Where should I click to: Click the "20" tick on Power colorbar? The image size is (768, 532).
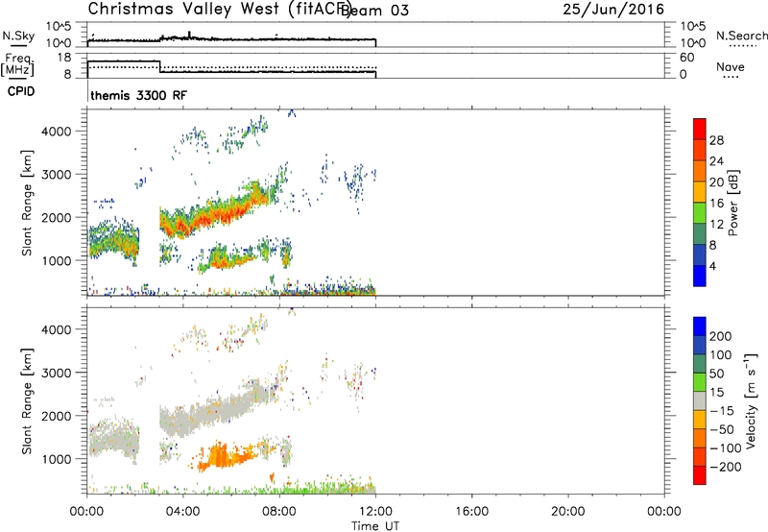716,182
